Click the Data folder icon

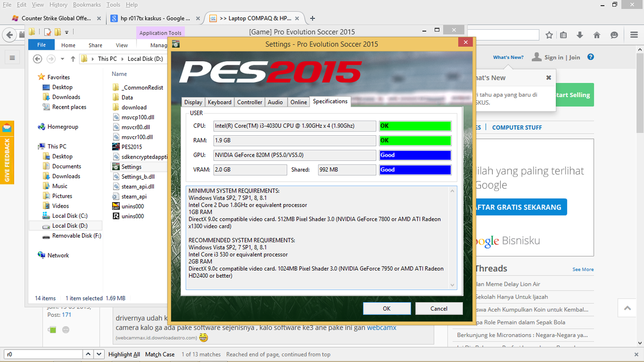click(x=116, y=98)
